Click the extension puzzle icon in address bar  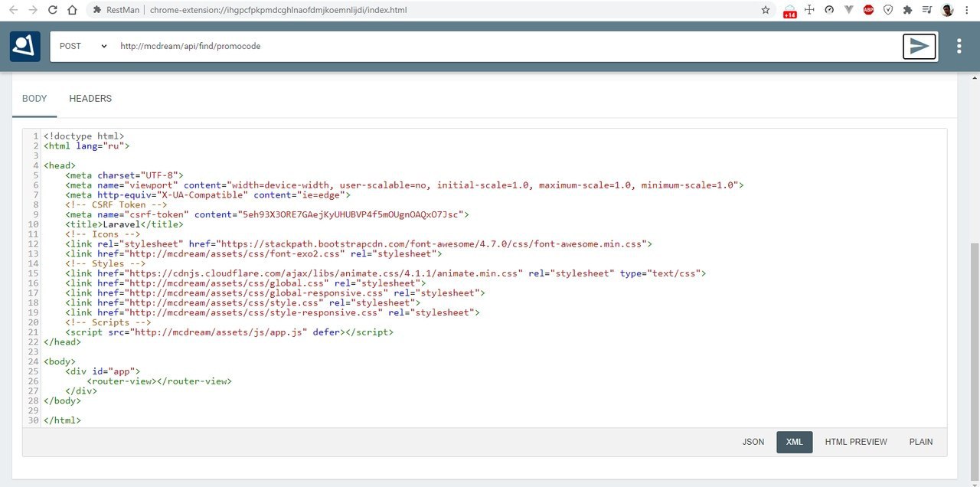click(x=97, y=11)
